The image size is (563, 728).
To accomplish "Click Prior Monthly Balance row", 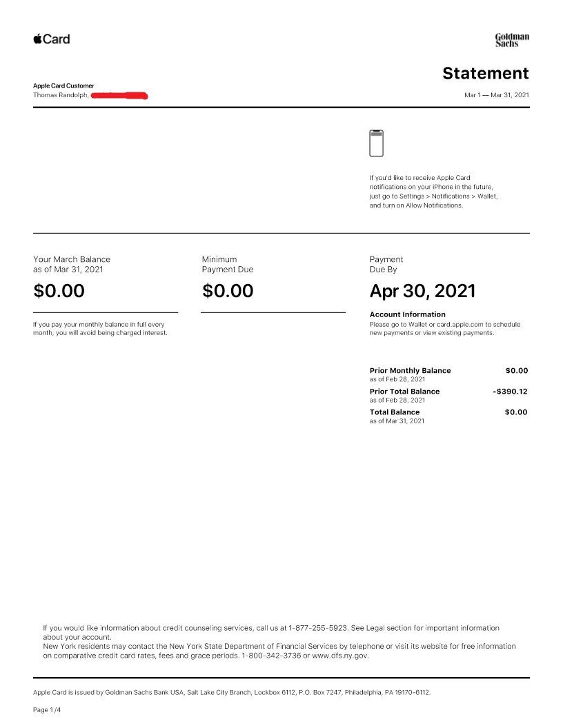I will click(x=448, y=374).
